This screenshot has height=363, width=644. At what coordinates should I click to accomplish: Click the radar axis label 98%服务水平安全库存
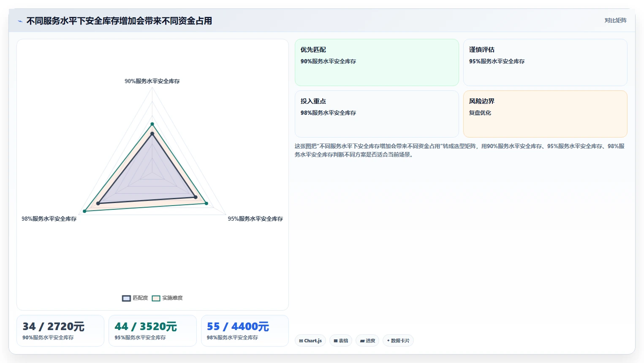[49, 219]
